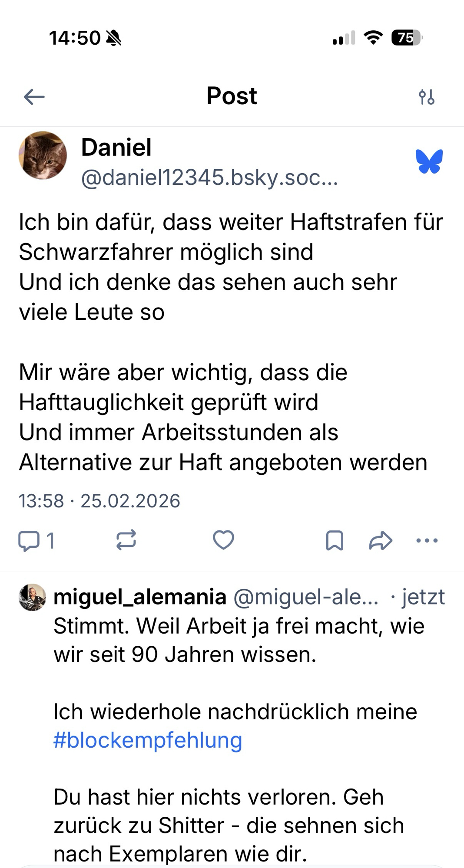464x868 pixels.
Task: Open thread display settings icon
Action: coord(426,97)
